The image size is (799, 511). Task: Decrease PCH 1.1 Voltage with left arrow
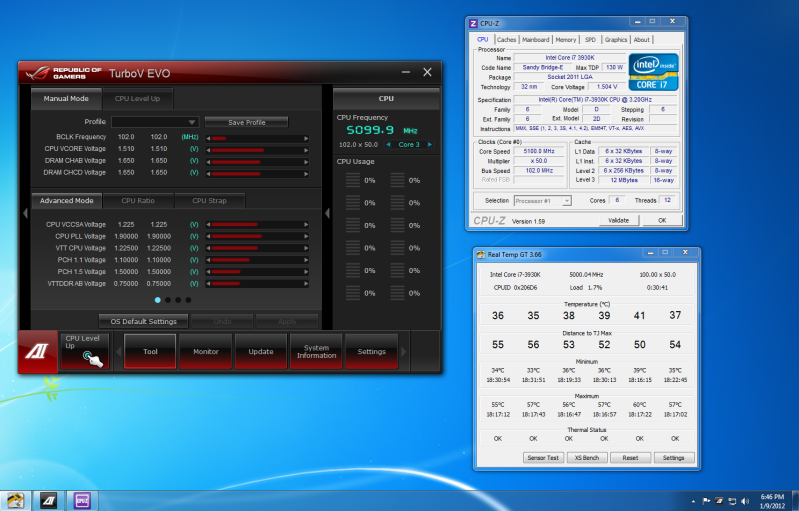pyautogui.click(x=208, y=260)
